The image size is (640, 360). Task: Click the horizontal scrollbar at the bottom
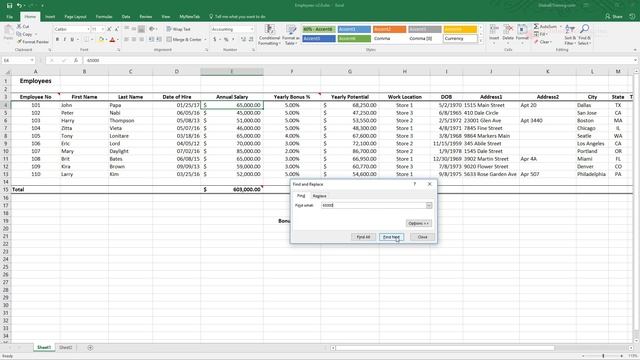(x=445, y=348)
